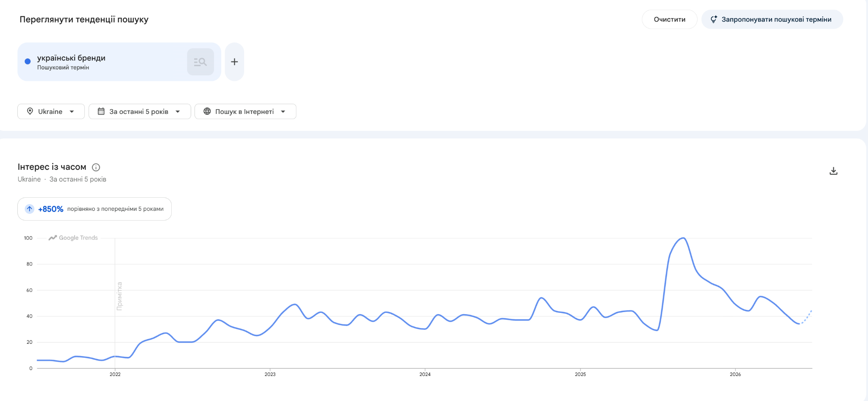
Task: Click the calendar icon in date filter
Action: tap(101, 111)
